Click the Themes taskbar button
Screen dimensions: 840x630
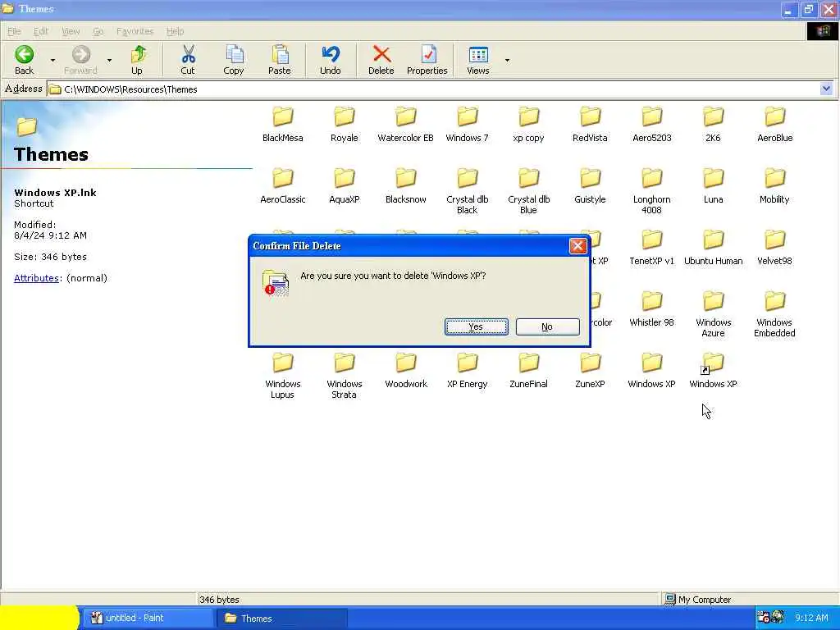(x=282, y=618)
